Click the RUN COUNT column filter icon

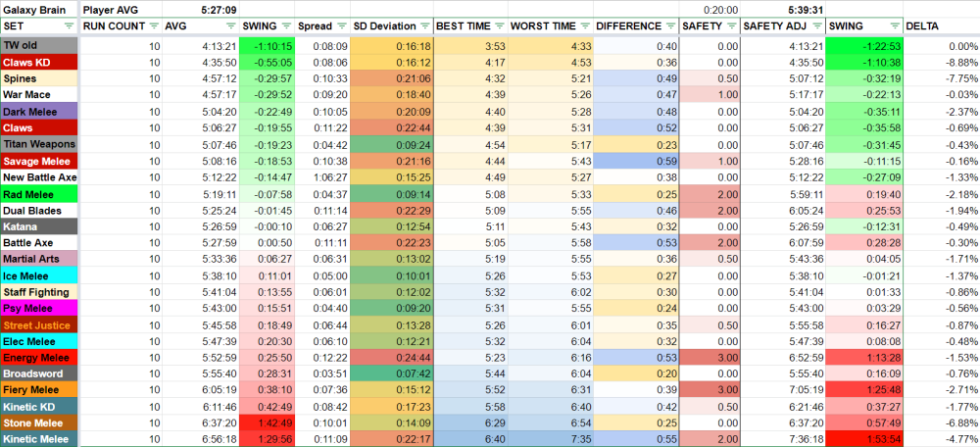pos(153,26)
